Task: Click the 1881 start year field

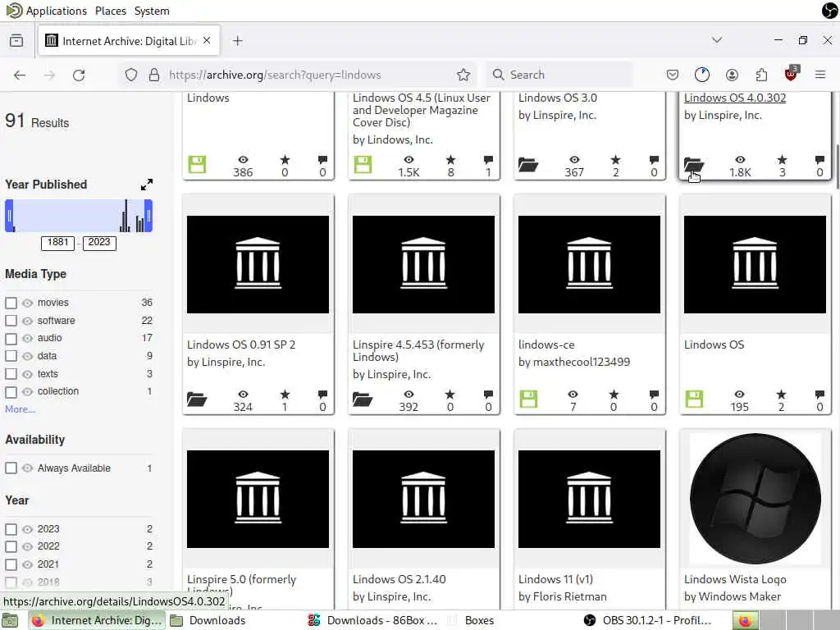Action: [57, 243]
